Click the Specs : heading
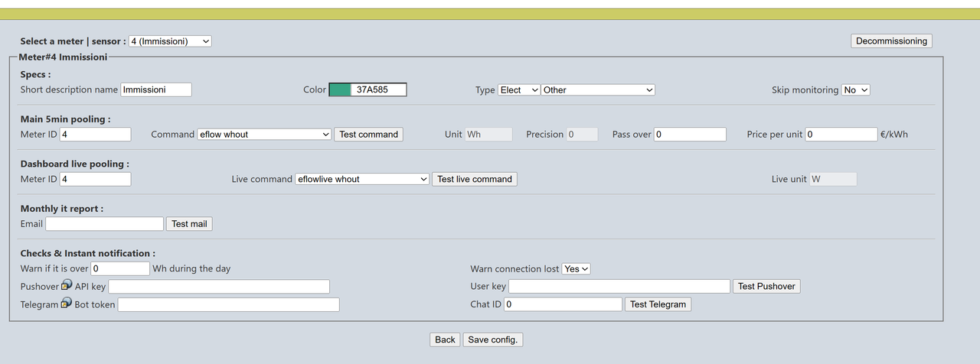The width and height of the screenshot is (980, 364). tap(36, 74)
